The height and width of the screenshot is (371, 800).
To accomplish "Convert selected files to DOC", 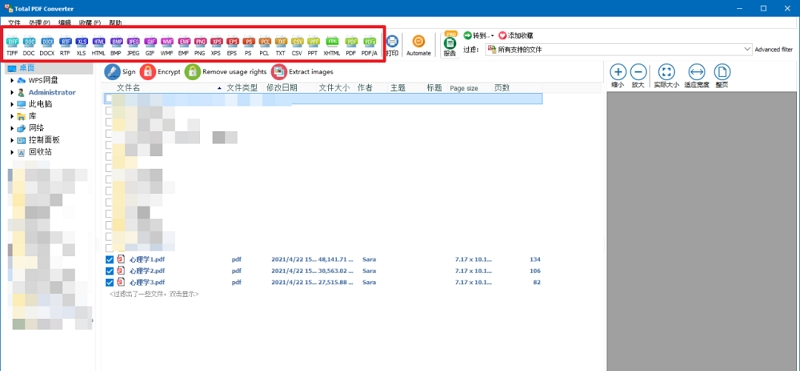I will coord(29,45).
